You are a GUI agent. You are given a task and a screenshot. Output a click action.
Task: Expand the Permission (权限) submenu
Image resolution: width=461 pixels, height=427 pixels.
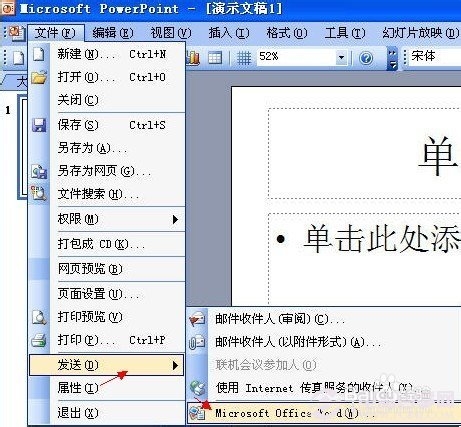click(x=107, y=219)
